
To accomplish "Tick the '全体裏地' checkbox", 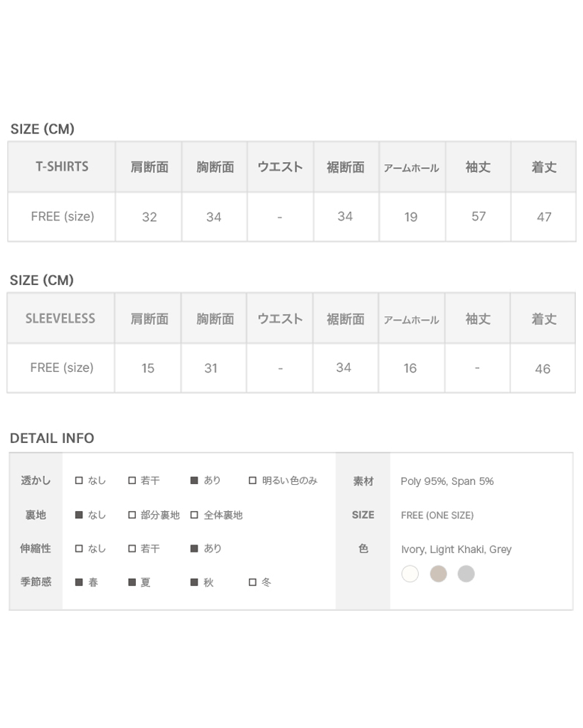I will (x=194, y=515).
